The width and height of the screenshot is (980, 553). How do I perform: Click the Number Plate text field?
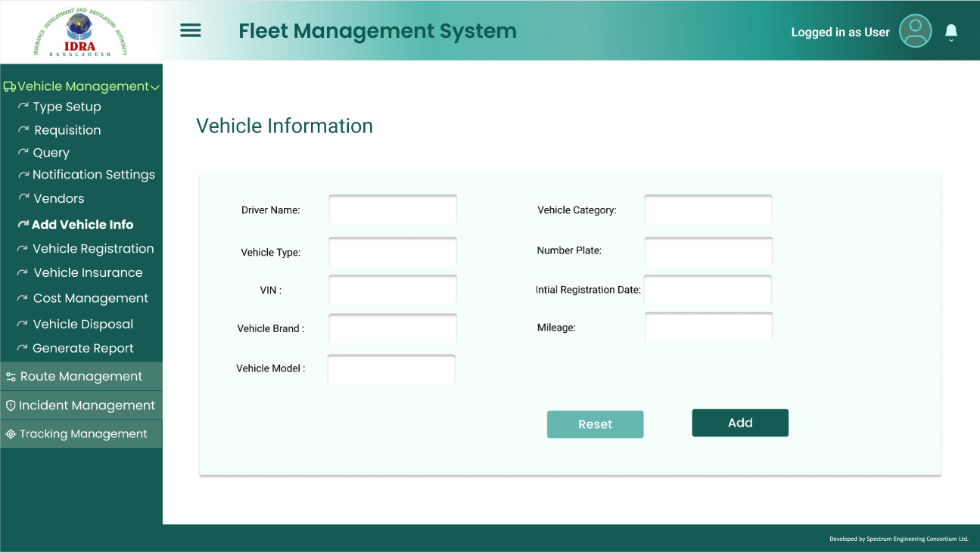[708, 251]
